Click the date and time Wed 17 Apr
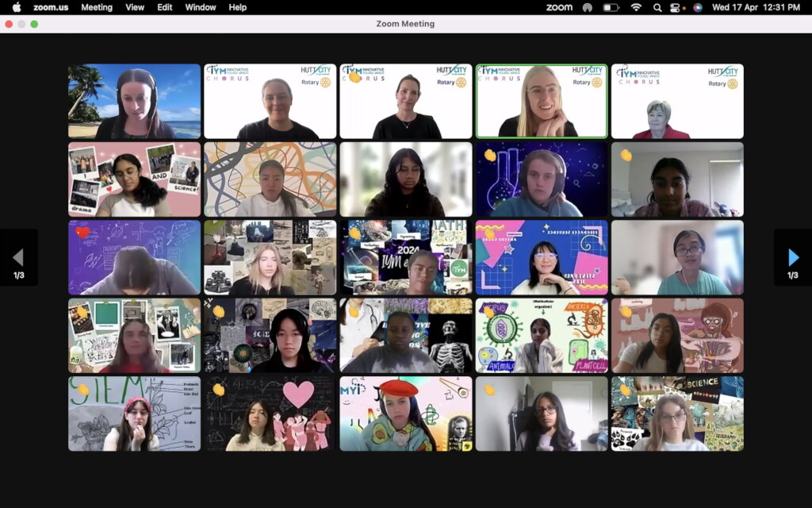This screenshot has height=508, width=812. 756,7
